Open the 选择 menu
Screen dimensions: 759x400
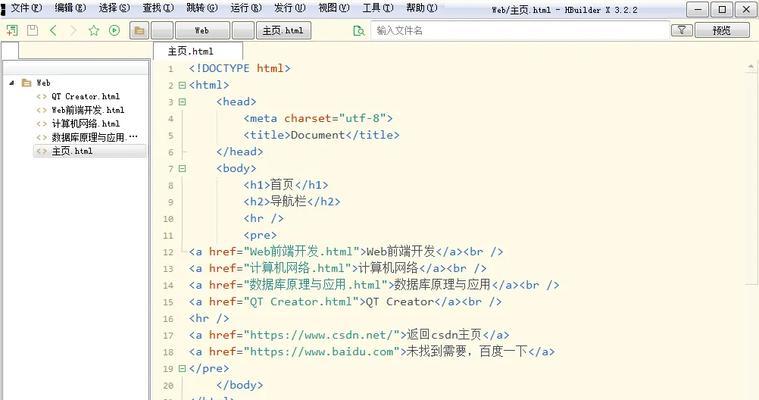point(114,8)
